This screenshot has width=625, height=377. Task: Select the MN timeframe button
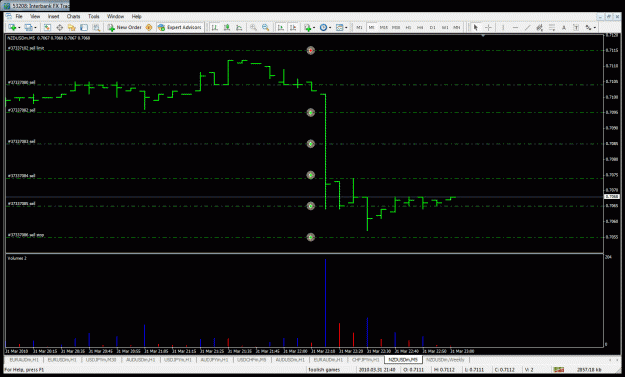coord(457,27)
